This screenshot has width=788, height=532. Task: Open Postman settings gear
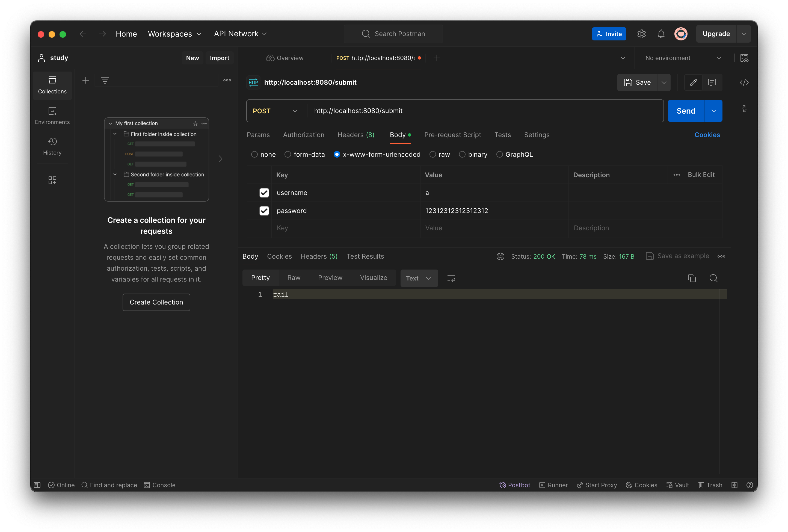(641, 34)
